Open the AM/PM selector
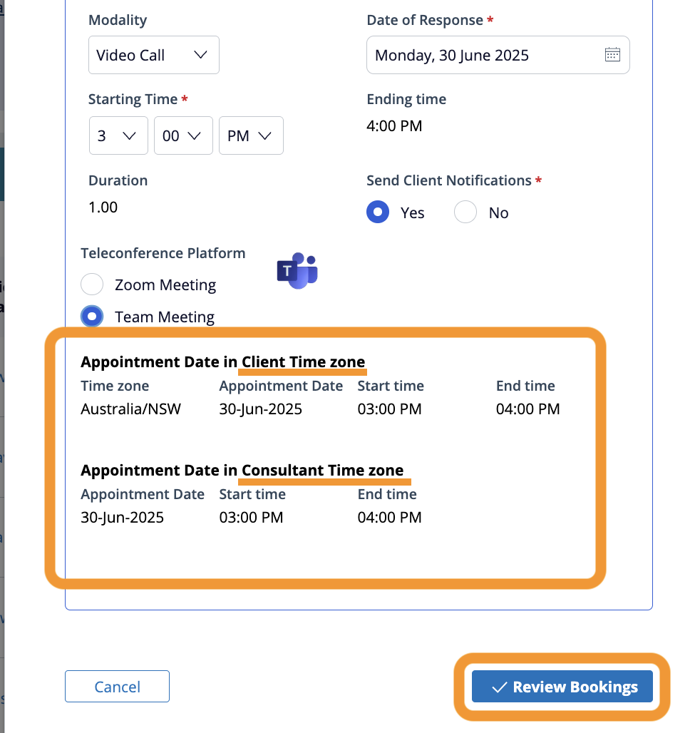Screen dimensions: 700x733 251,135
